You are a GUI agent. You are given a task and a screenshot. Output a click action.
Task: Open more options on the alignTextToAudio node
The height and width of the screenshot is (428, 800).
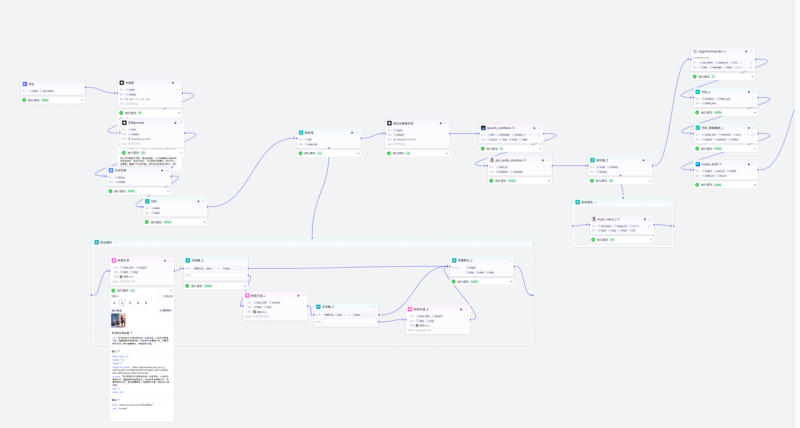[751, 52]
